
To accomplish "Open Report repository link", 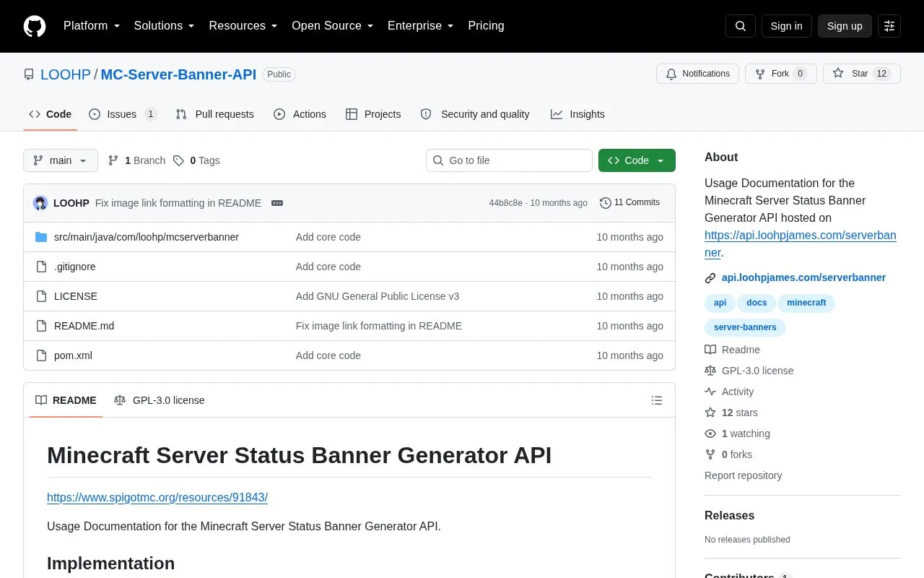I will point(743,475).
